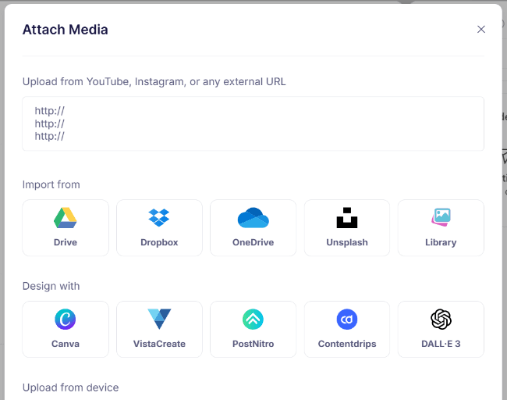Start Contentdrips design
Viewport: 507px width, 400px height.
pyautogui.click(x=347, y=329)
